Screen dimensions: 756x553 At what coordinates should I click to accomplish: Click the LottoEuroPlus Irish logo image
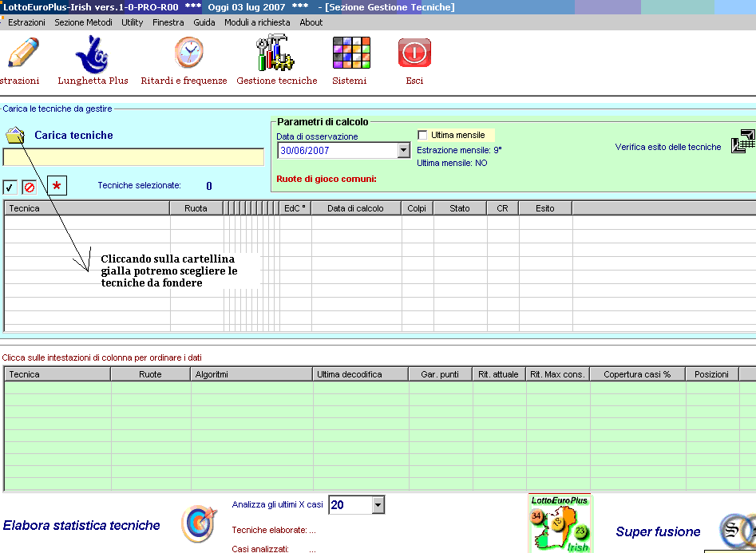[560, 523]
